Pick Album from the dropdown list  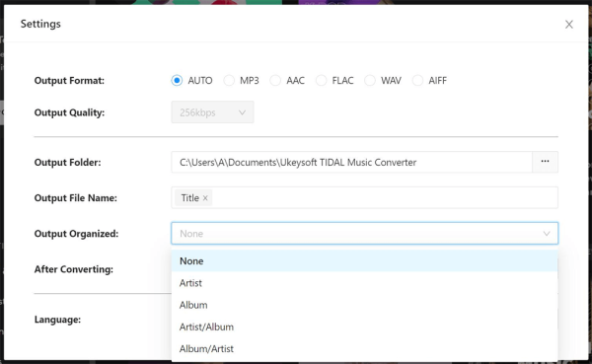pos(364,305)
